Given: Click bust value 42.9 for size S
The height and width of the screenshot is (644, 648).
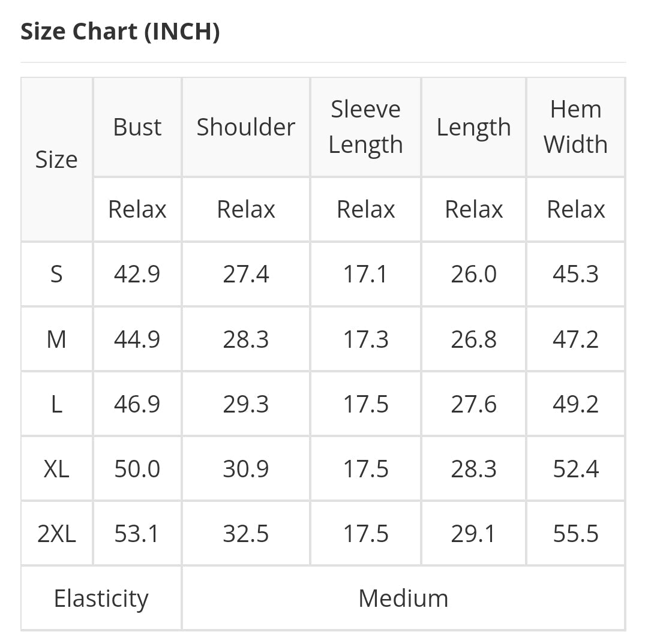Looking at the screenshot, I should [137, 274].
